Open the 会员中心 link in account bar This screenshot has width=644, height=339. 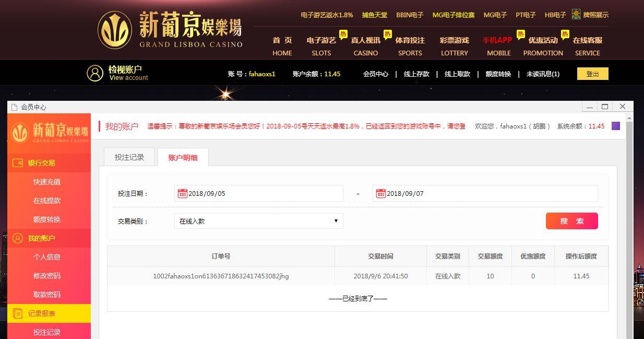tap(376, 74)
